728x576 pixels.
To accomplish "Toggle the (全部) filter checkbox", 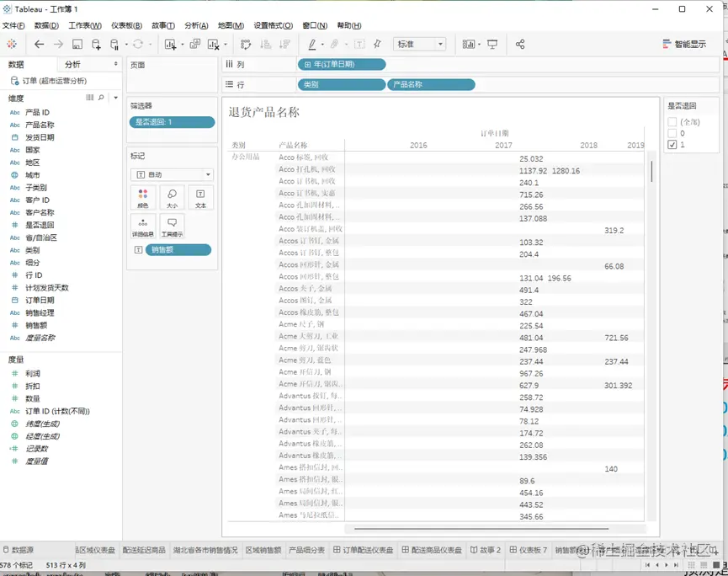I will point(672,122).
